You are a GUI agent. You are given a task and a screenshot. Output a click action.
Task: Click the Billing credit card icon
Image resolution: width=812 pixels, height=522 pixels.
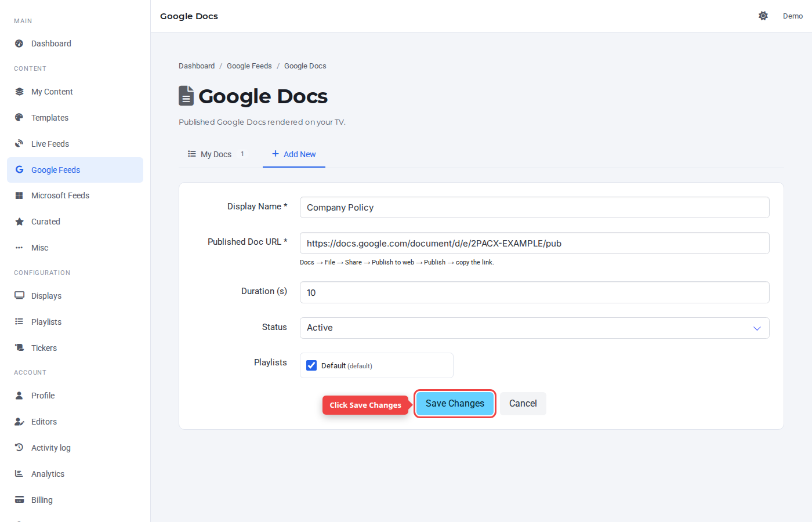point(19,500)
